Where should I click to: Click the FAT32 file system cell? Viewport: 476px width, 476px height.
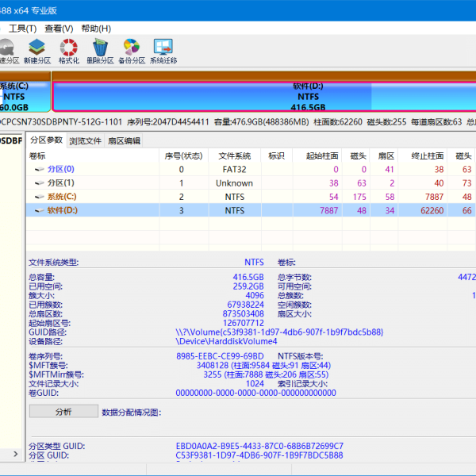[x=234, y=170]
